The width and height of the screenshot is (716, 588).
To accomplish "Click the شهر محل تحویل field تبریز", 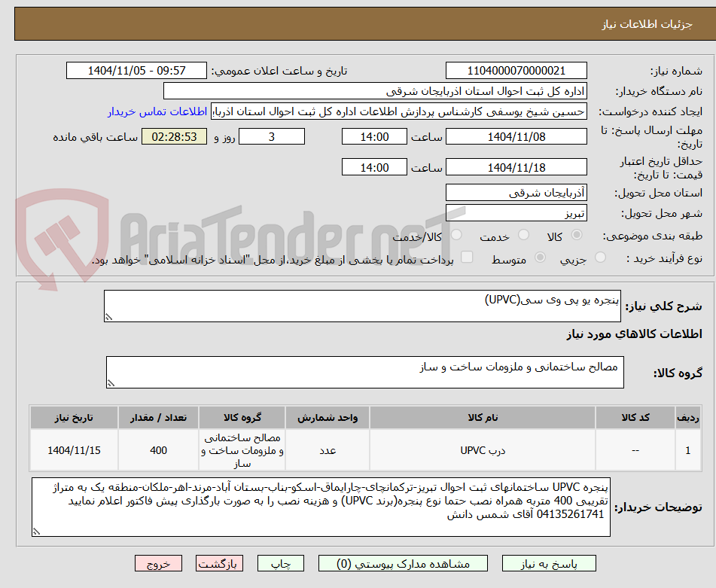I will pyautogui.click(x=516, y=213).
